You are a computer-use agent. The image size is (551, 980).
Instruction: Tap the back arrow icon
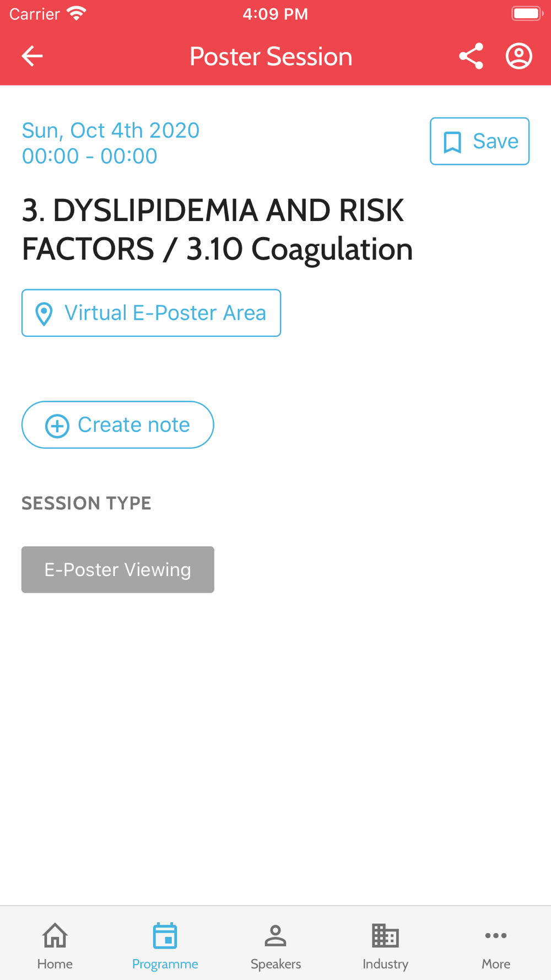(x=32, y=56)
